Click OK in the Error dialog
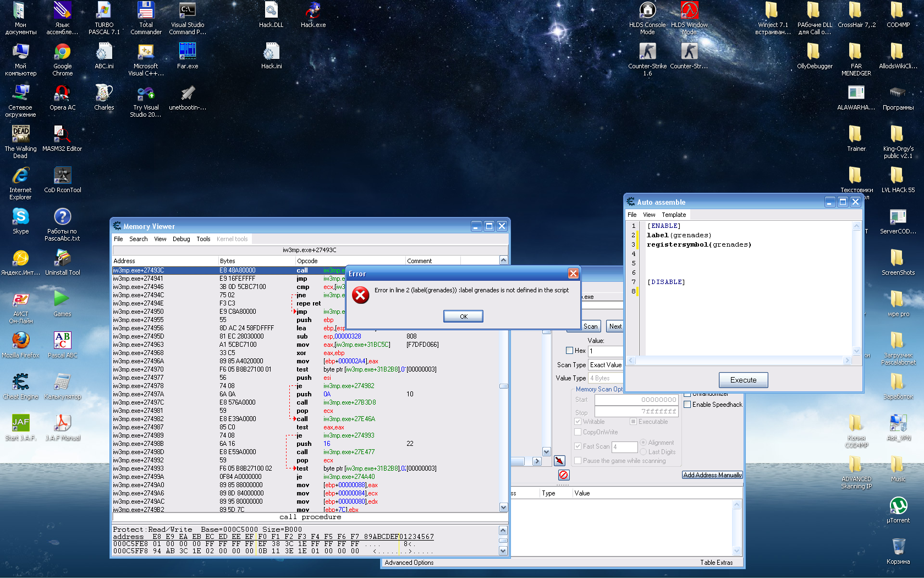The width and height of the screenshot is (924, 578). [463, 317]
